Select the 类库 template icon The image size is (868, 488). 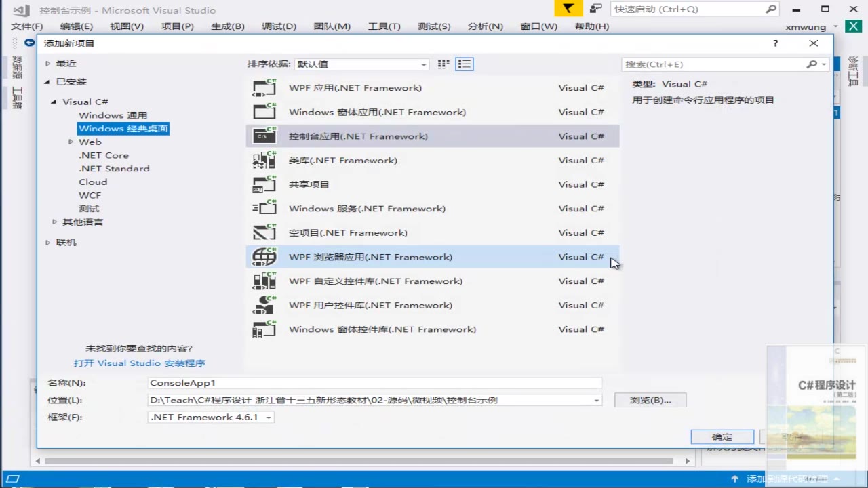click(264, 161)
